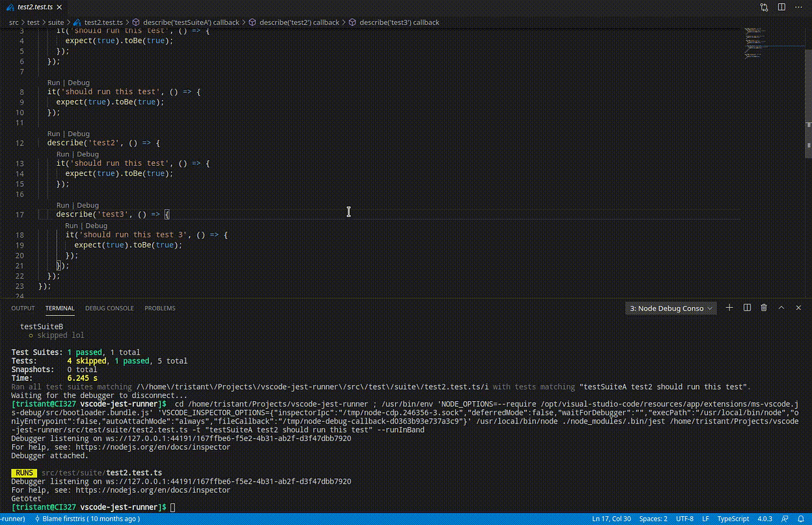Screen dimensions: 812x525
Task: Click 'src' in the breadcrumb path
Action: [x=14, y=22]
